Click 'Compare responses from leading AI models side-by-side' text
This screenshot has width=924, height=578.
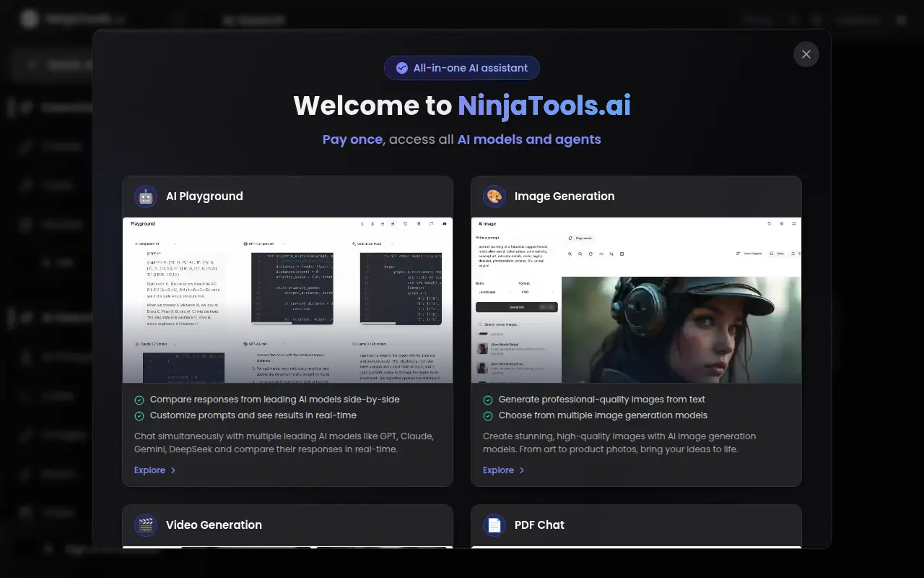click(x=275, y=400)
